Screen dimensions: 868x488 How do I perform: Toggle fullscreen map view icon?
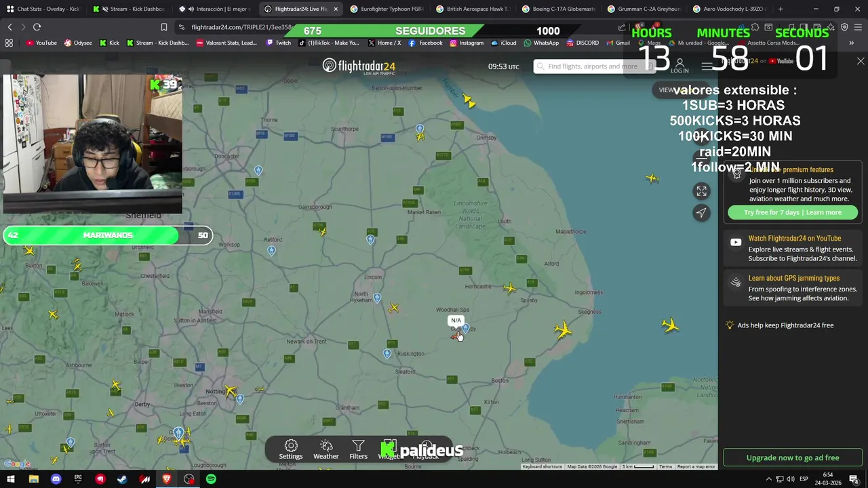pyautogui.click(x=701, y=191)
